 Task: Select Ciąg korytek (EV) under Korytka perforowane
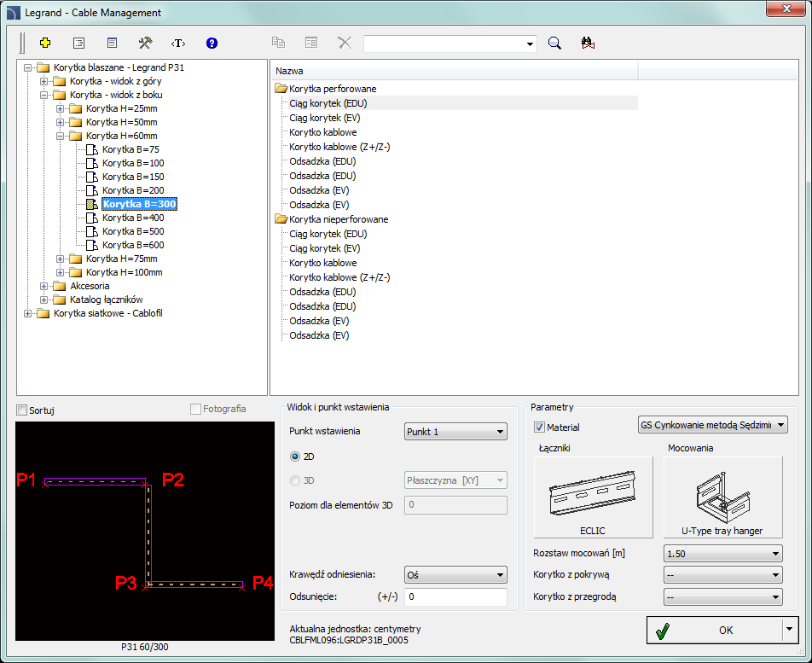pyautogui.click(x=325, y=118)
